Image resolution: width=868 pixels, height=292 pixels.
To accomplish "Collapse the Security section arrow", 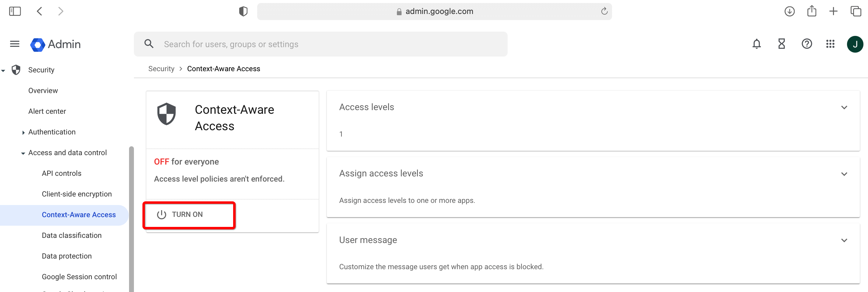I will pyautogui.click(x=3, y=71).
